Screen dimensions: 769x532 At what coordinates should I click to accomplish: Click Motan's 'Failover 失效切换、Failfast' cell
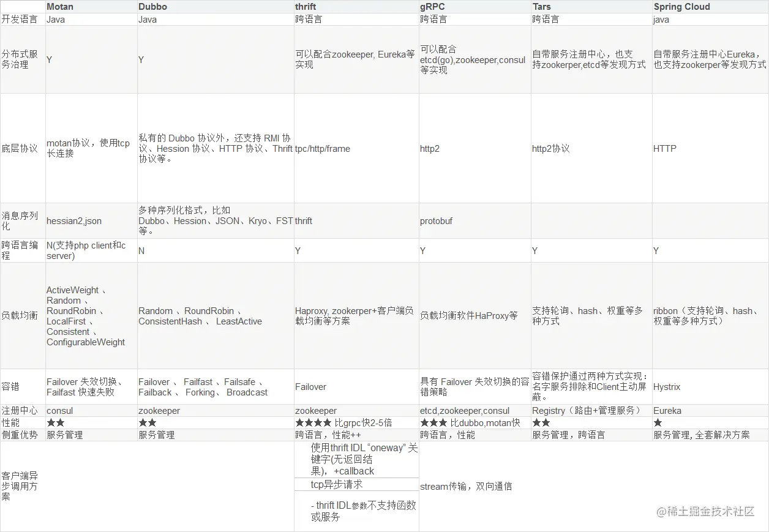(x=85, y=387)
